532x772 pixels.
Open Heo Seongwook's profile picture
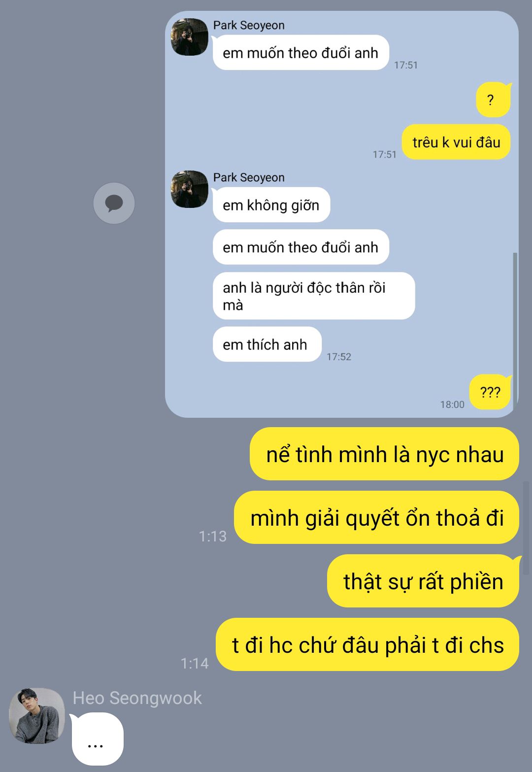pos(37,715)
